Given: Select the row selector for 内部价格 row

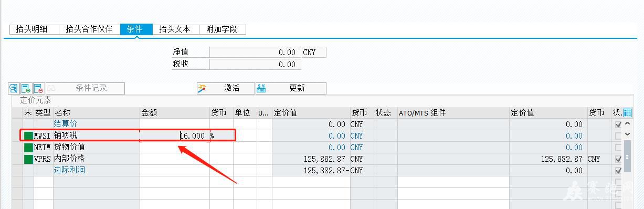Looking at the screenshot, I should (18, 159).
